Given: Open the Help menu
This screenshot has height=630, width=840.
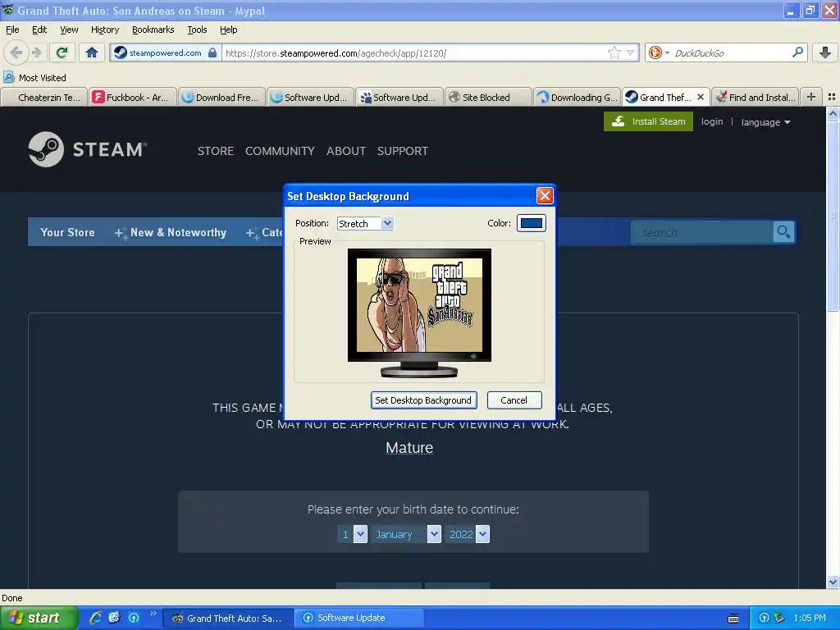Looking at the screenshot, I should tap(228, 30).
